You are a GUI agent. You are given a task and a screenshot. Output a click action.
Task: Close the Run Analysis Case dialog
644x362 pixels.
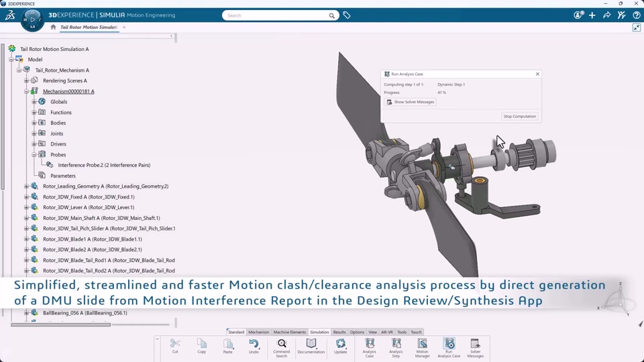tap(537, 74)
